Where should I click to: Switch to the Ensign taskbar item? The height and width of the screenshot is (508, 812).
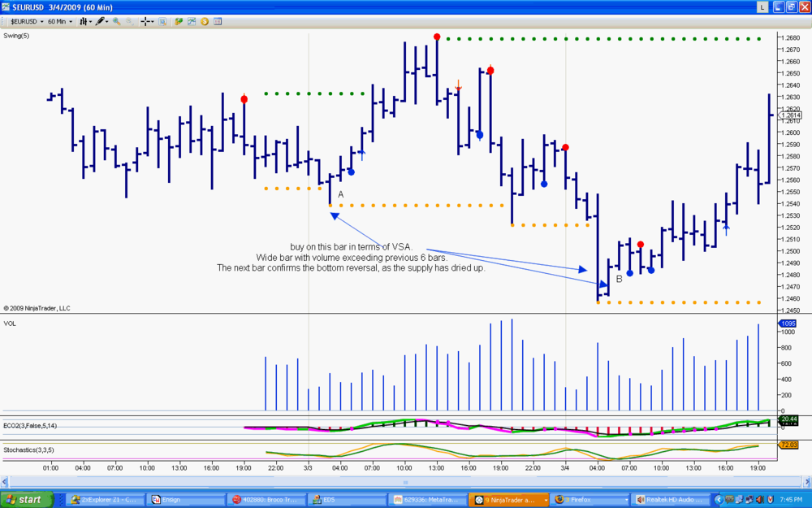(187, 500)
